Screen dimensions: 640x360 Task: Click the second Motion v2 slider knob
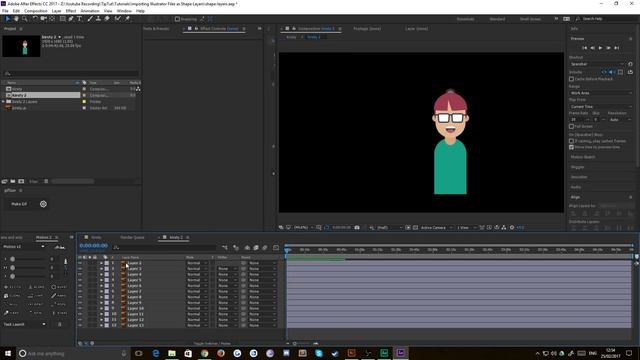click(x=13, y=268)
